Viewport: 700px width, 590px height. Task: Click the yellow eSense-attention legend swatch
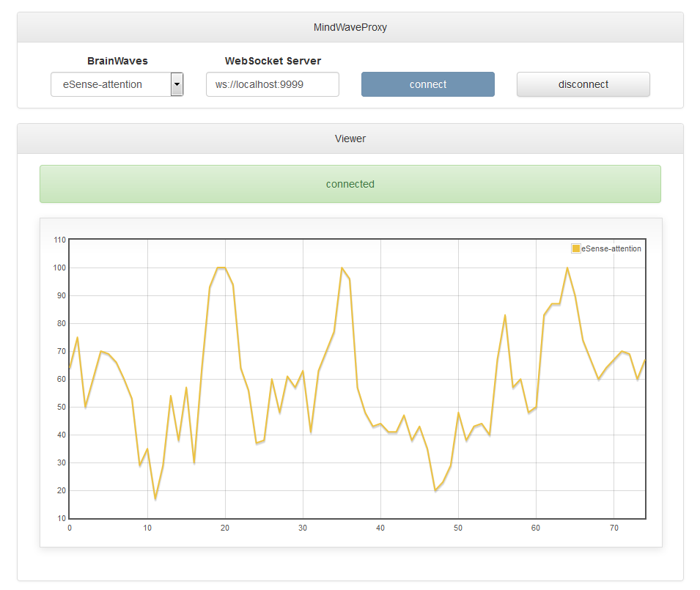[576, 248]
